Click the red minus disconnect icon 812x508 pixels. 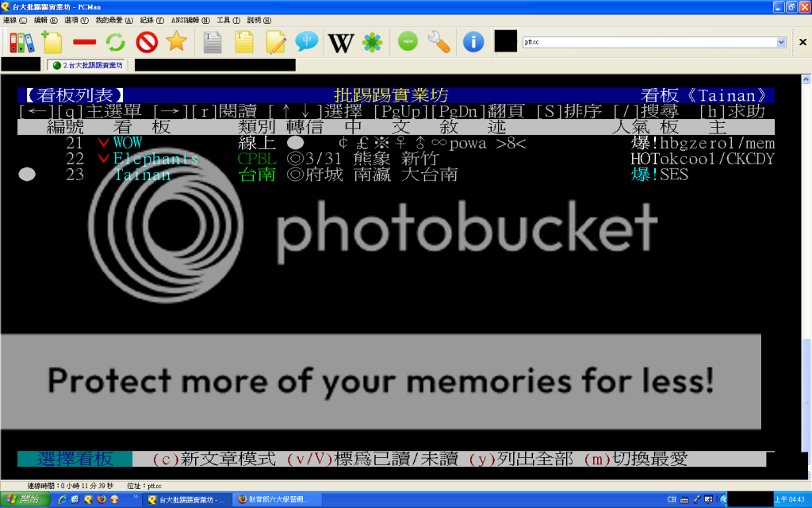tap(84, 42)
